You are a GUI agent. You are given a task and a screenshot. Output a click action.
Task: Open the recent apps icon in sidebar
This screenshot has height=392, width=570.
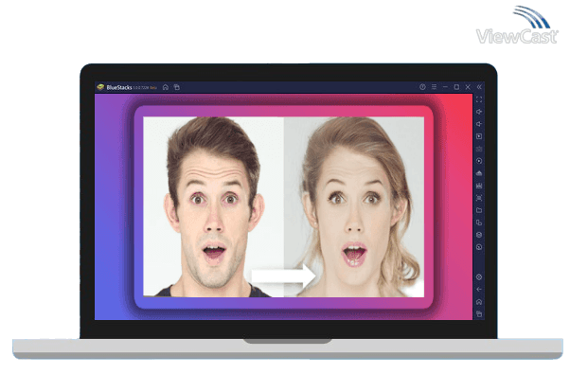[479, 313]
